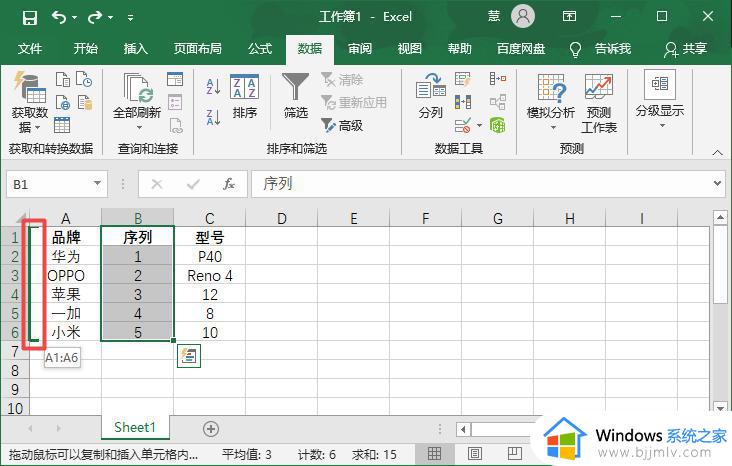The width and height of the screenshot is (732, 466).
Task: Sort descending with the Z-to-A icon
Action: point(213,117)
